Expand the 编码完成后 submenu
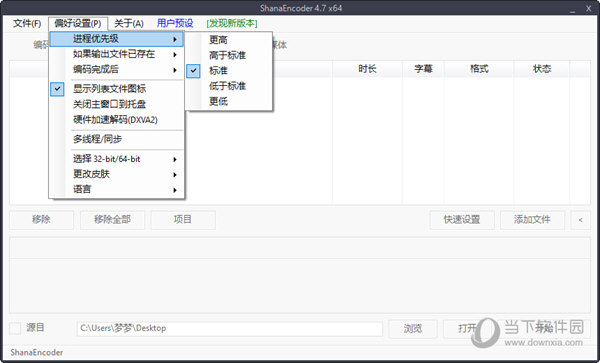Viewport: 600px width, 363px height. point(117,70)
